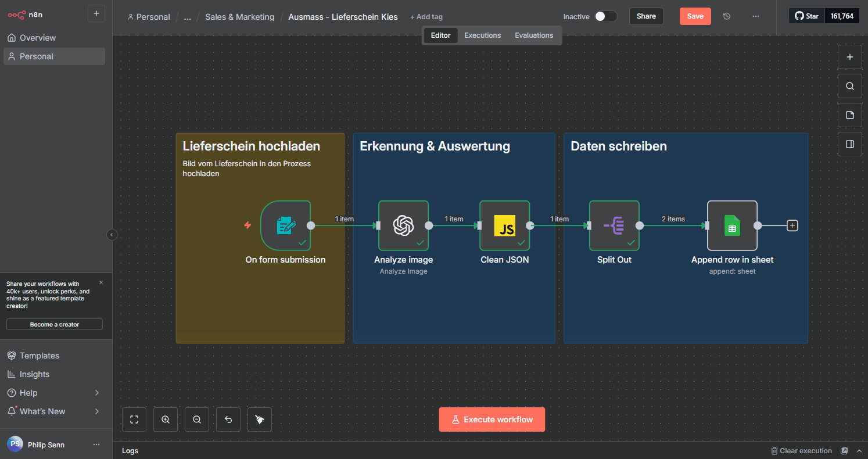Toggle the Inactive workflow switch

[605, 16]
